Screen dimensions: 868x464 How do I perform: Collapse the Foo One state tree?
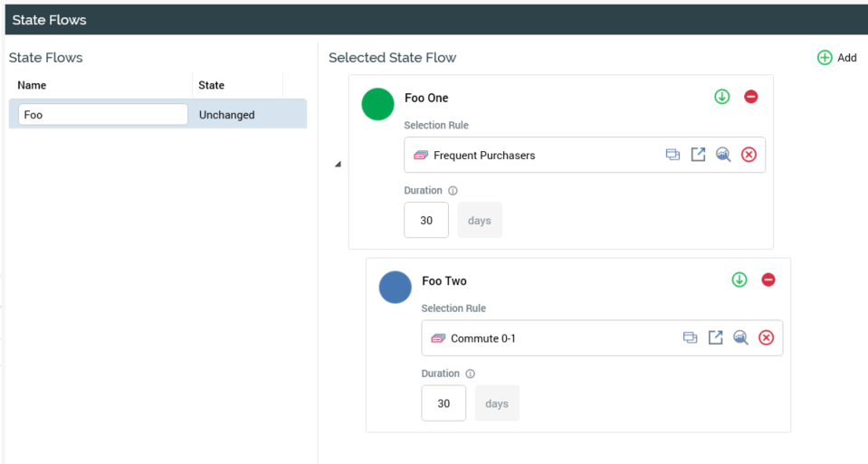[338, 165]
